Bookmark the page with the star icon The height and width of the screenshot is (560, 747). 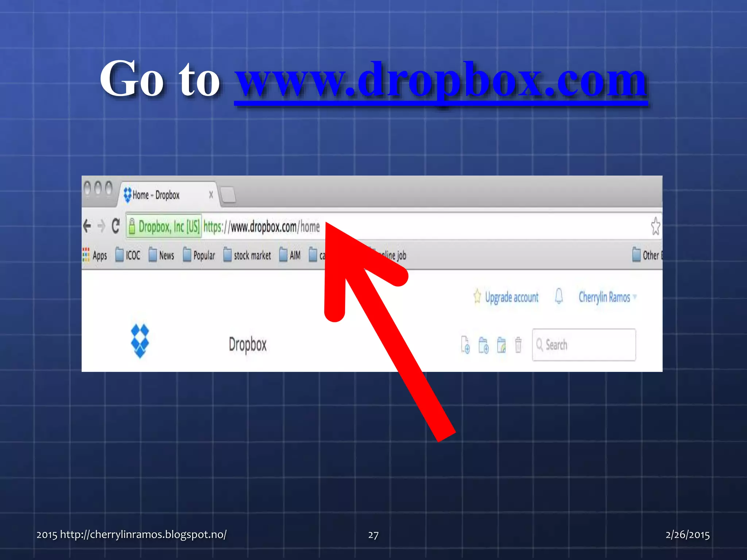[655, 226]
